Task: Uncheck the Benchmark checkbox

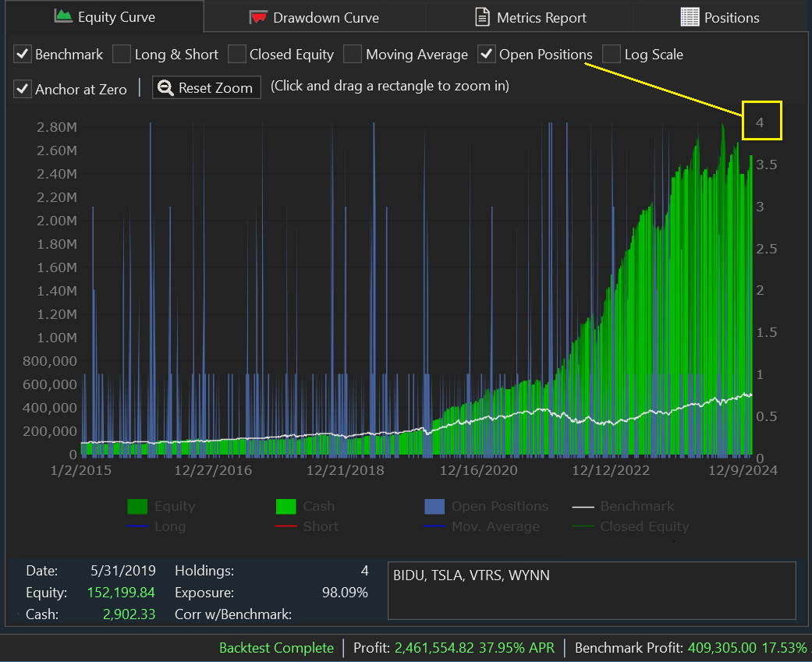Action: pyautogui.click(x=23, y=54)
